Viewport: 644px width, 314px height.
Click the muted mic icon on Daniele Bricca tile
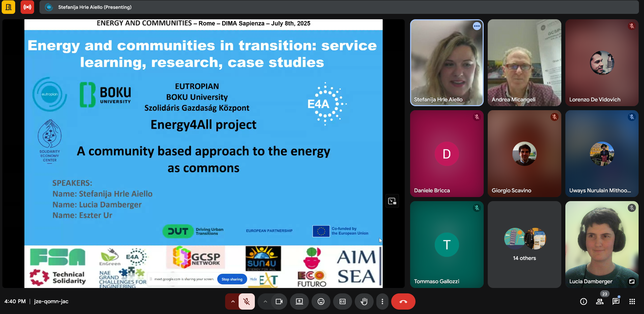477,117
